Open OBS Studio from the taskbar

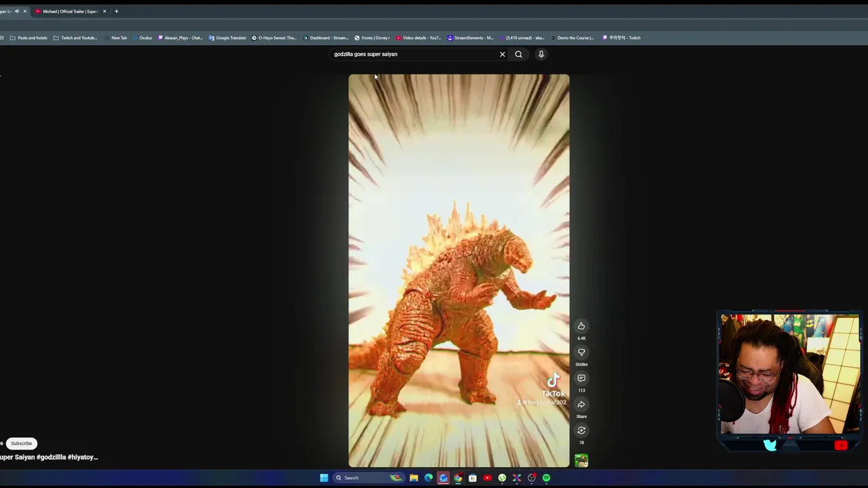pyautogui.click(x=532, y=478)
